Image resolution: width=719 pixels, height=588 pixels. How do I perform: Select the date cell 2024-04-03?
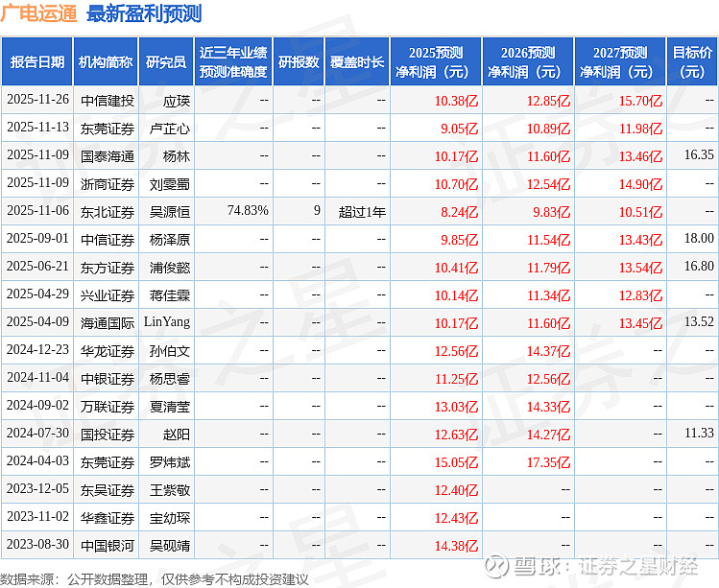pyautogui.click(x=37, y=461)
